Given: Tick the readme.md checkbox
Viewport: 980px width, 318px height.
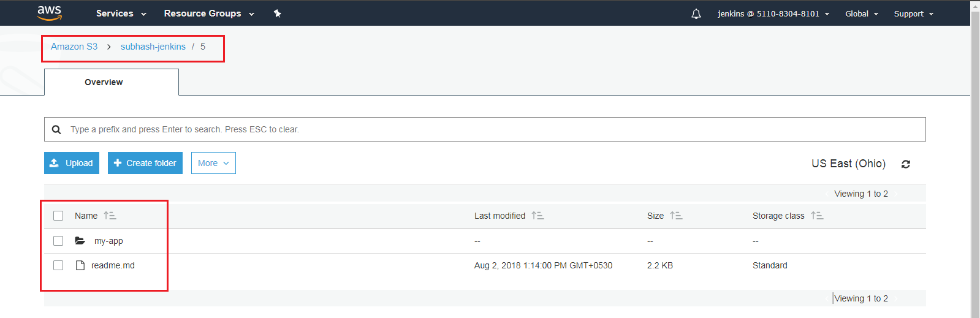Looking at the screenshot, I should (x=58, y=265).
